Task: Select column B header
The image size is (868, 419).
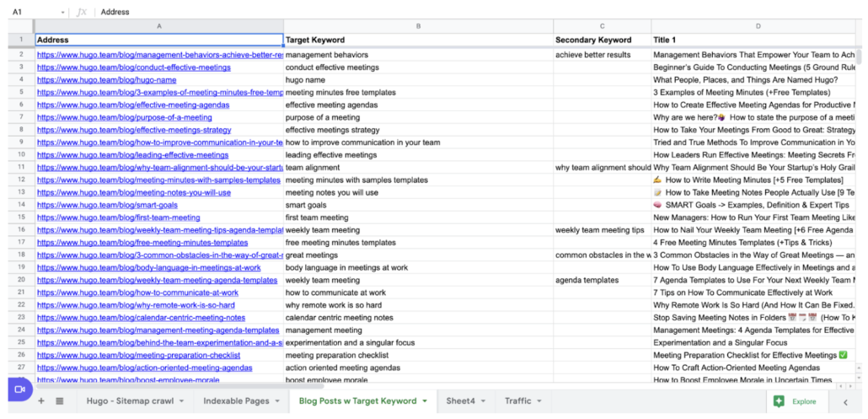Action: pyautogui.click(x=418, y=26)
